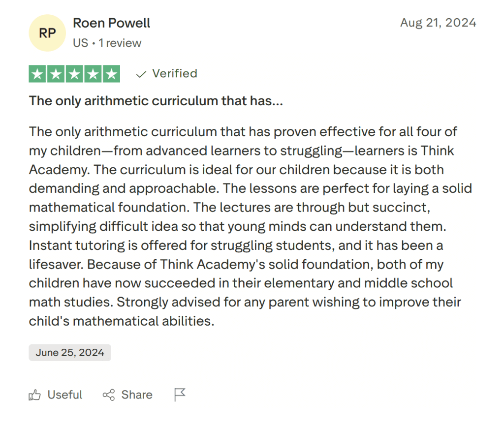Image resolution: width=504 pixels, height=427 pixels.
Task: Click the second star in the rating
Action: pyautogui.click(x=56, y=74)
